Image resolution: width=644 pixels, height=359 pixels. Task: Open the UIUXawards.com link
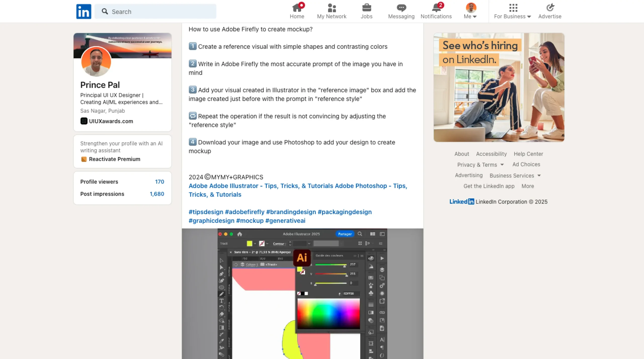(111, 121)
